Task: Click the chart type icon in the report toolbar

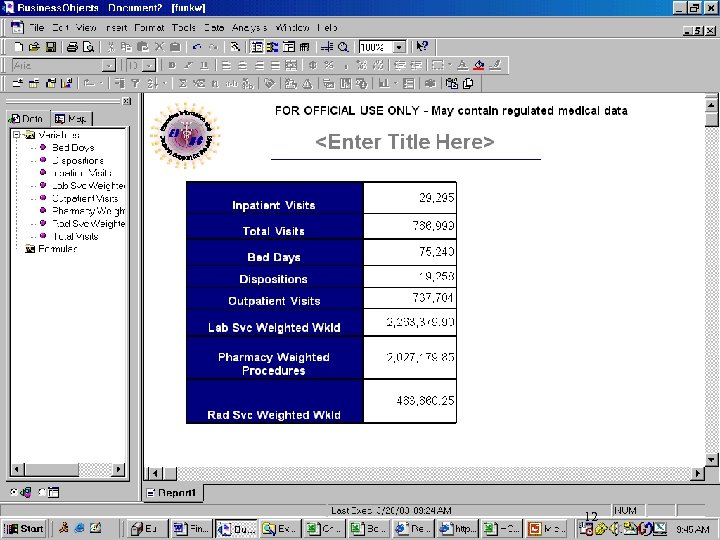Action: coord(384,84)
